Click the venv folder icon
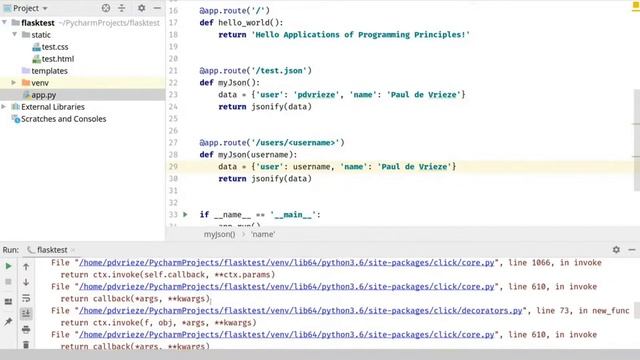The height and width of the screenshot is (360, 640). [x=26, y=83]
